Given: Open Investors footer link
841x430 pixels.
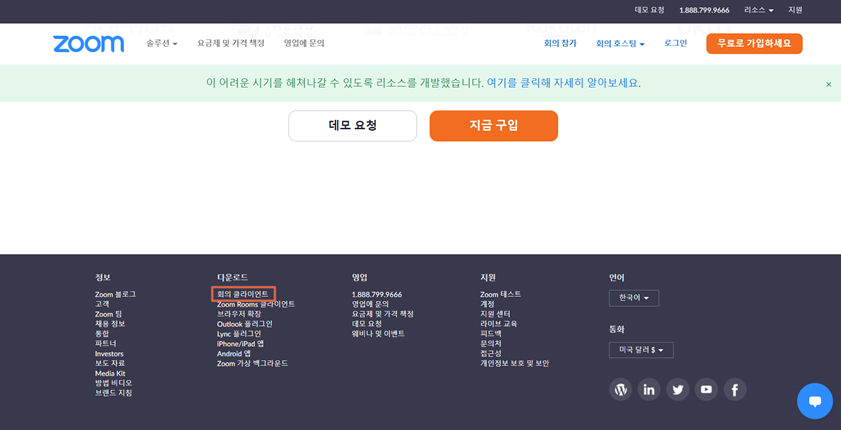Looking at the screenshot, I should [109, 353].
